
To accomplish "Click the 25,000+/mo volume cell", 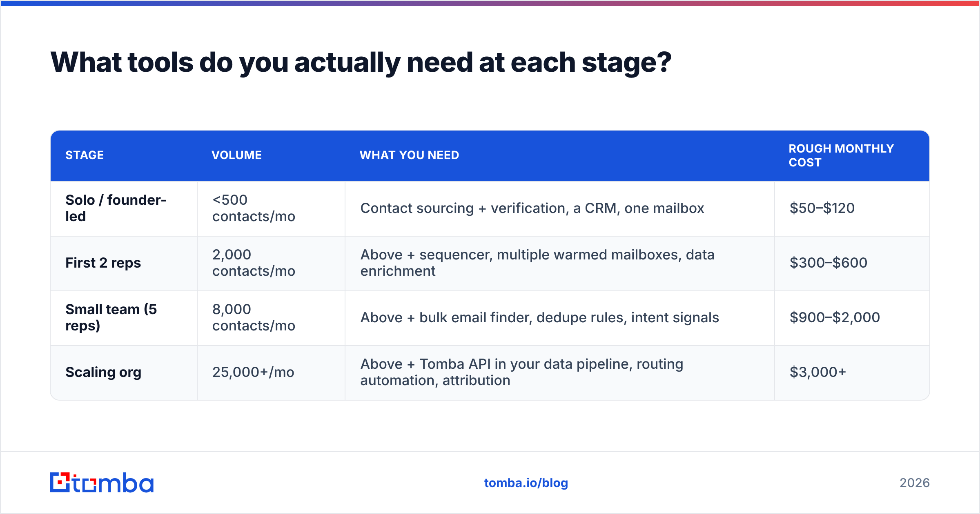I will pos(271,372).
